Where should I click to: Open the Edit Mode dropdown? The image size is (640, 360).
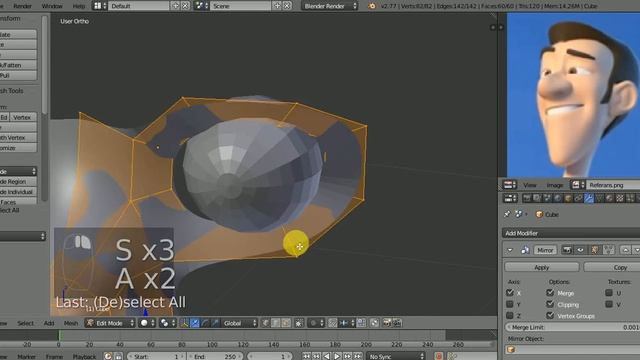[x=109, y=323]
